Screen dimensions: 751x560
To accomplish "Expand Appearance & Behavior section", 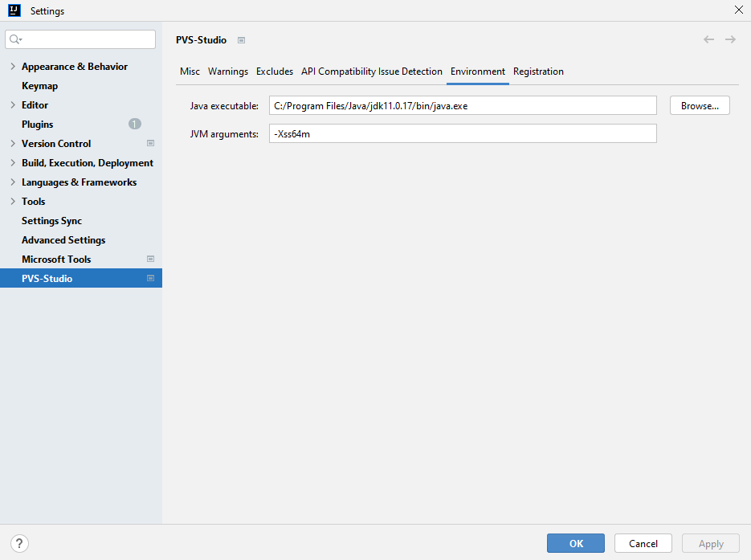I will pyautogui.click(x=13, y=67).
